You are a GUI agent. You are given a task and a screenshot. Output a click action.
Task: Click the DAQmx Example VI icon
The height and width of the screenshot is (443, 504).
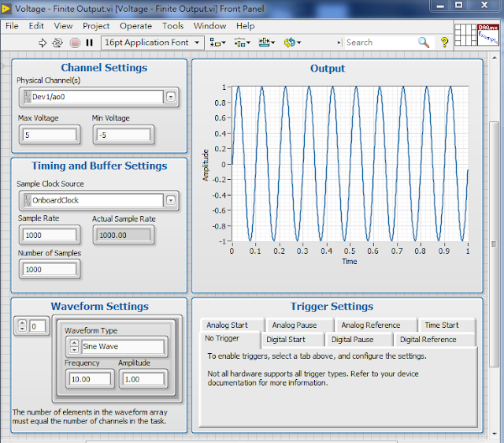click(488, 35)
